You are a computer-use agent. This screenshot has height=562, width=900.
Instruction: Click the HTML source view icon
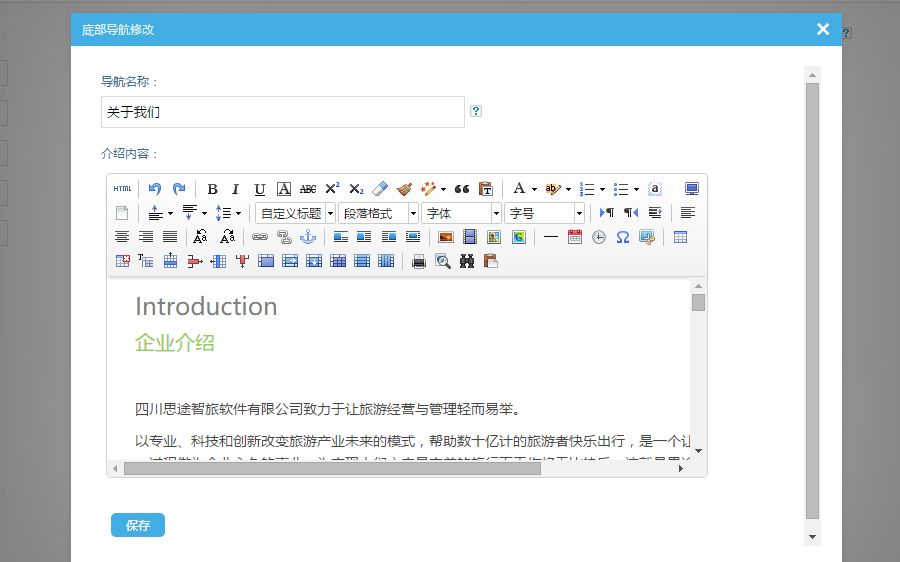(122, 189)
